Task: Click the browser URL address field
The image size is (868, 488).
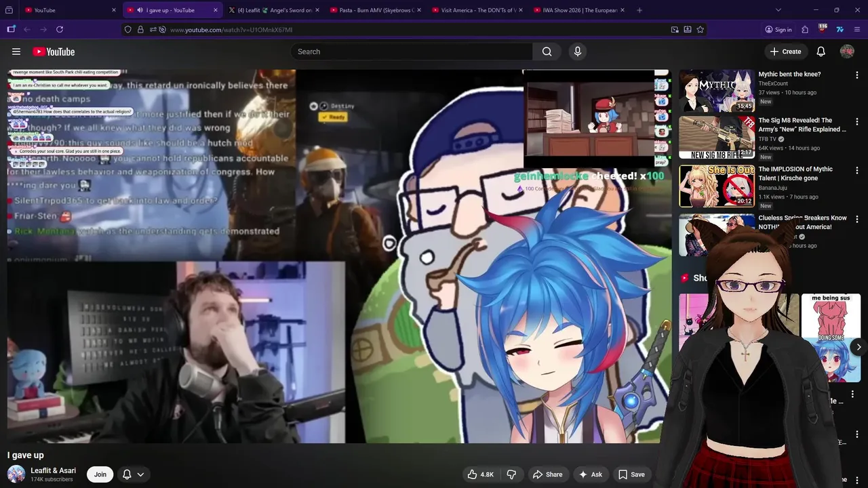Action: (417, 30)
